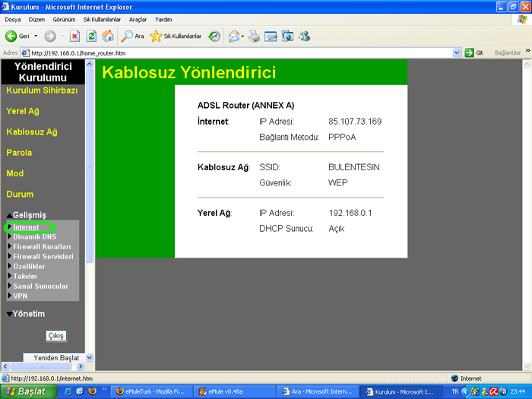Open the Back button history dropdown arrow
This screenshot has width=532, height=399.
pos(36,36)
